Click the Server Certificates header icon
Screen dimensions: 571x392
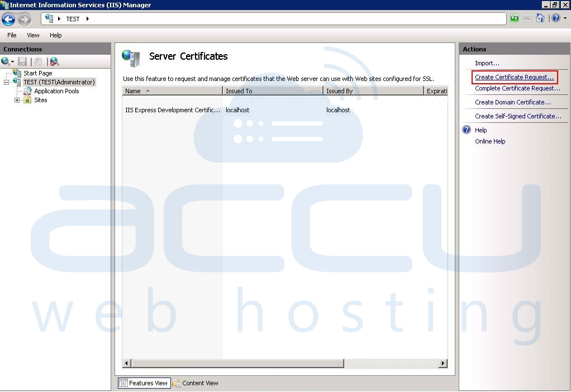click(131, 58)
